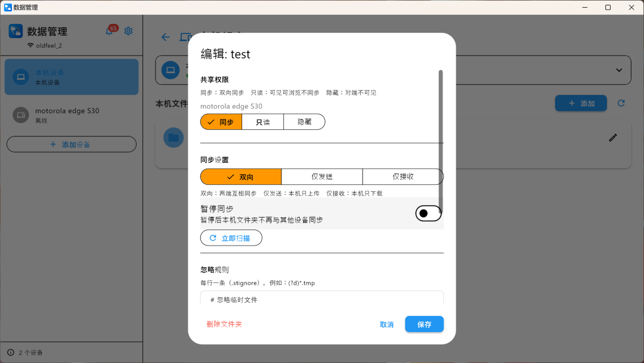Select the 同步 permission option
Image resolution: width=644 pixels, height=363 pixels.
tap(221, 122)
